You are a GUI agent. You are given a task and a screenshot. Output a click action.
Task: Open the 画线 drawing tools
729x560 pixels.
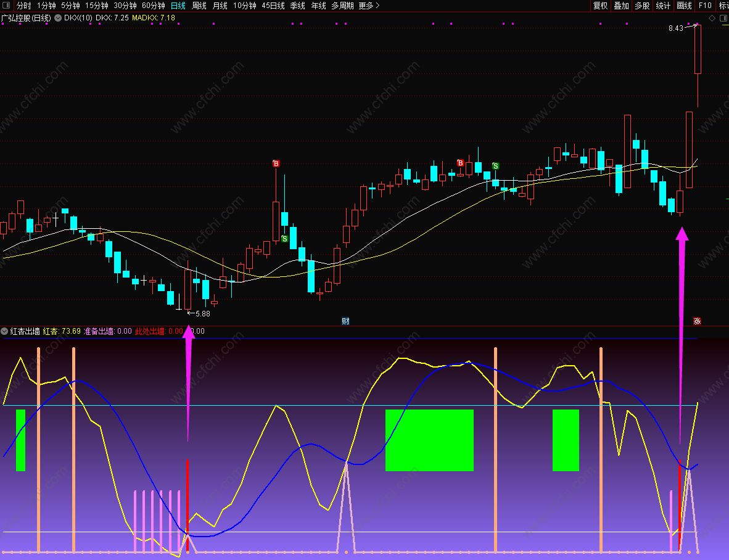[685, 6]
